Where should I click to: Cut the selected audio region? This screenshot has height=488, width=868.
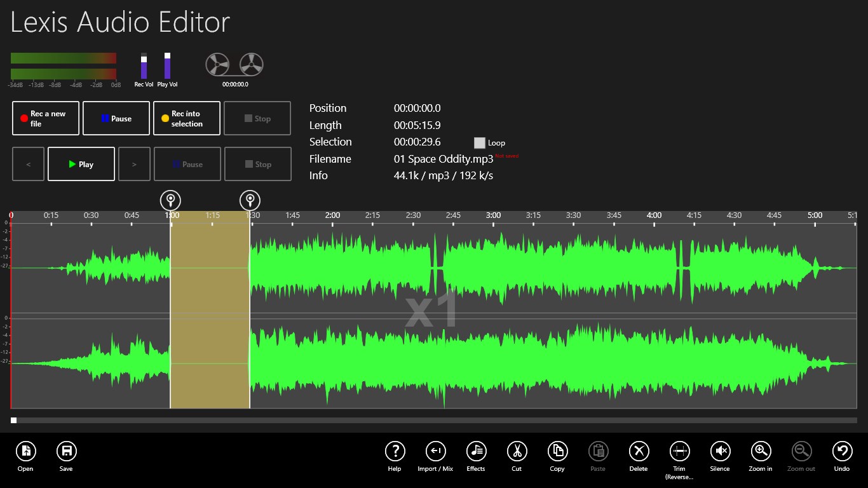tap(517, 452)
